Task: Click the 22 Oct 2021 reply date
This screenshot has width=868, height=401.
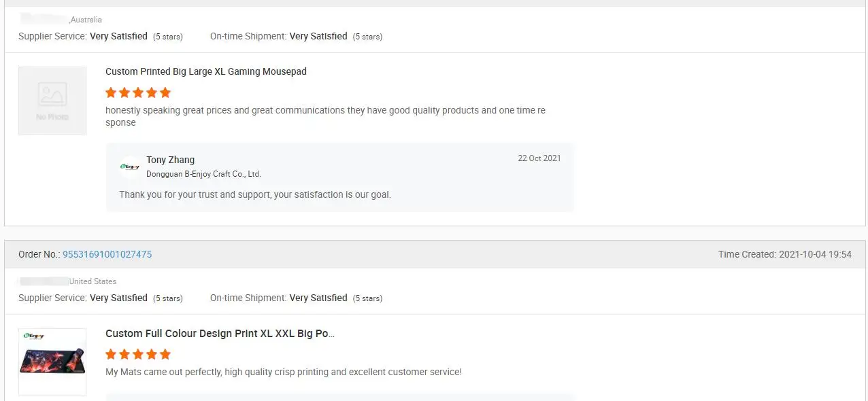Action: click(539, 158)
